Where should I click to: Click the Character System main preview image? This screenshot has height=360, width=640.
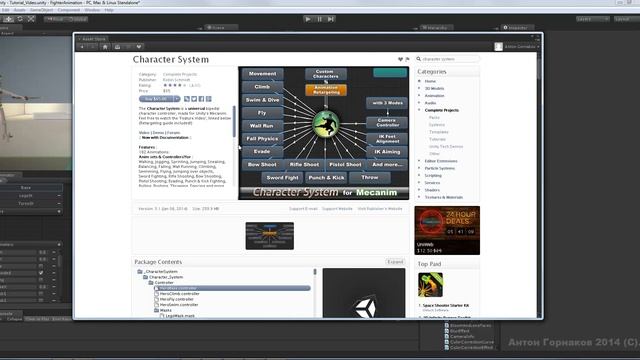[x=324, y=133]
